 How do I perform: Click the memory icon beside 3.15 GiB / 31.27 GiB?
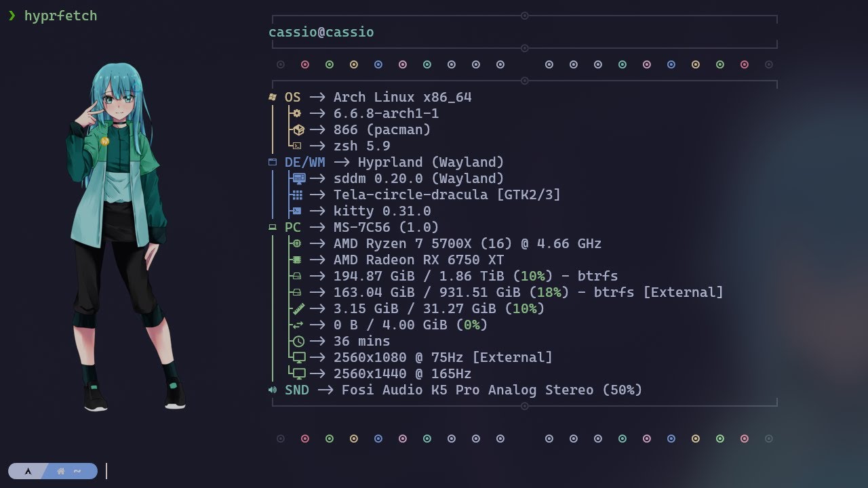tap(298, 308)
